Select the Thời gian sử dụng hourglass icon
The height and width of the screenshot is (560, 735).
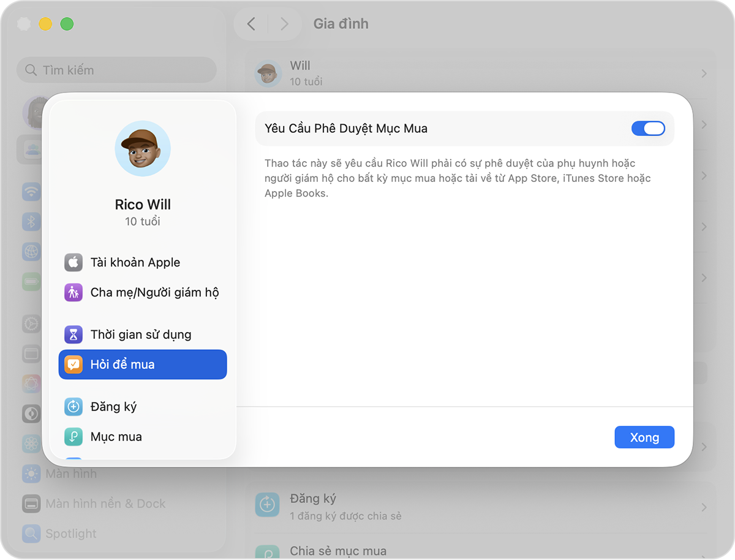pos(73,335)
